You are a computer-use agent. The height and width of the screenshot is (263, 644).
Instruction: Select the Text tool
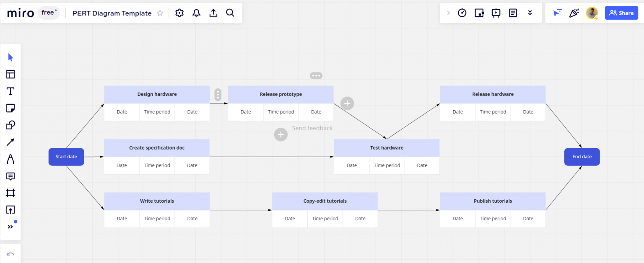[10, 91]
